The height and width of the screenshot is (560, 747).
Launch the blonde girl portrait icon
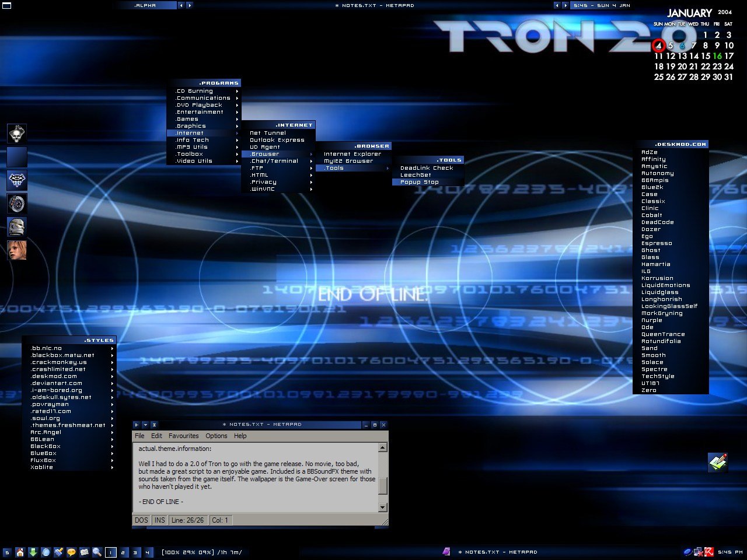pos(17,250)
